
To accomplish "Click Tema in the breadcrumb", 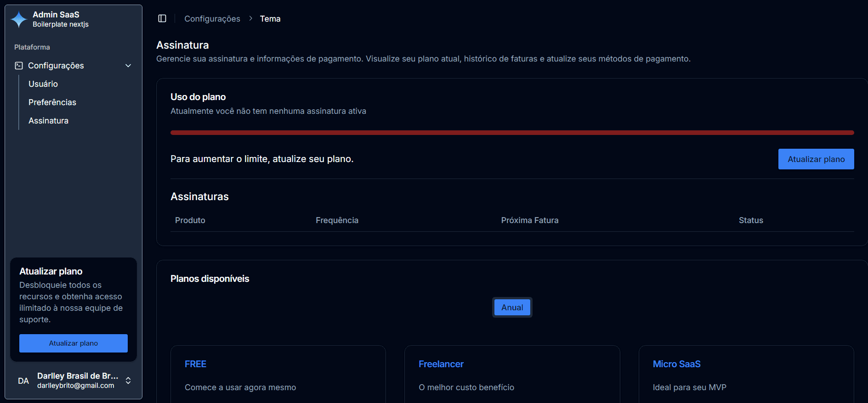I will pyautogui.click(x=270, y=19).
